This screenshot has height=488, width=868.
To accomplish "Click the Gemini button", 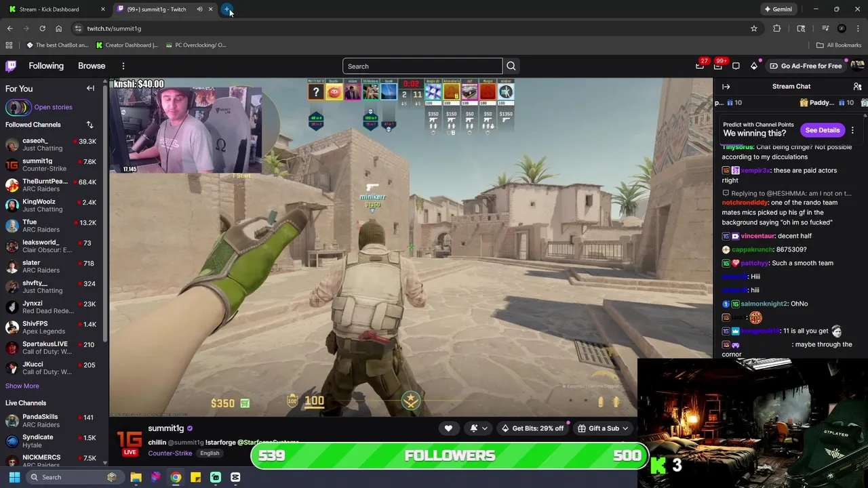I will [x=778, y=9].
